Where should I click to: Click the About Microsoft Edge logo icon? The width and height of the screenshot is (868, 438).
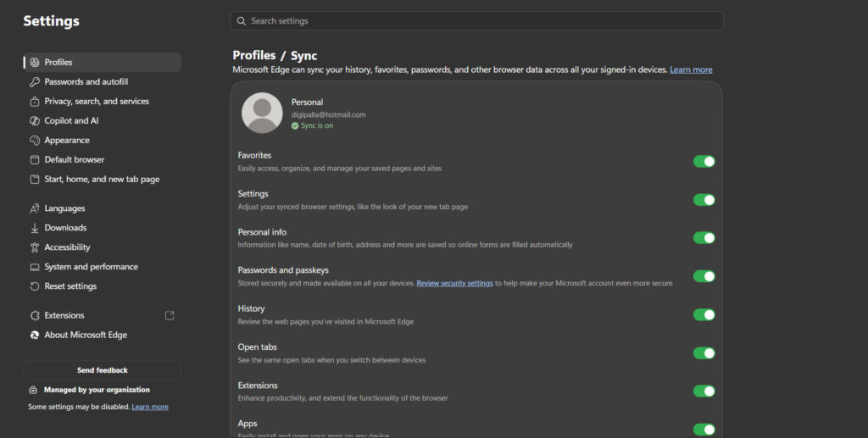[x=34, y=335]
